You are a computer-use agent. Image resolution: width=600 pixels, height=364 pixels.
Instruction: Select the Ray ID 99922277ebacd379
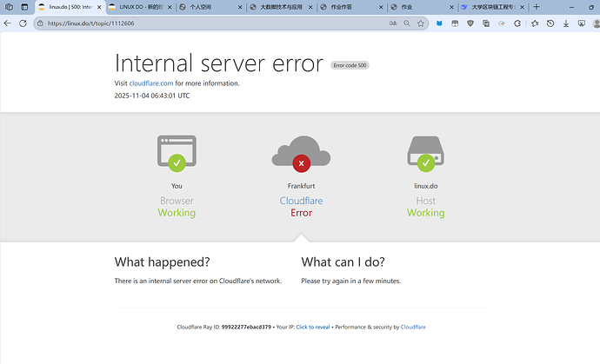(246, 327)
